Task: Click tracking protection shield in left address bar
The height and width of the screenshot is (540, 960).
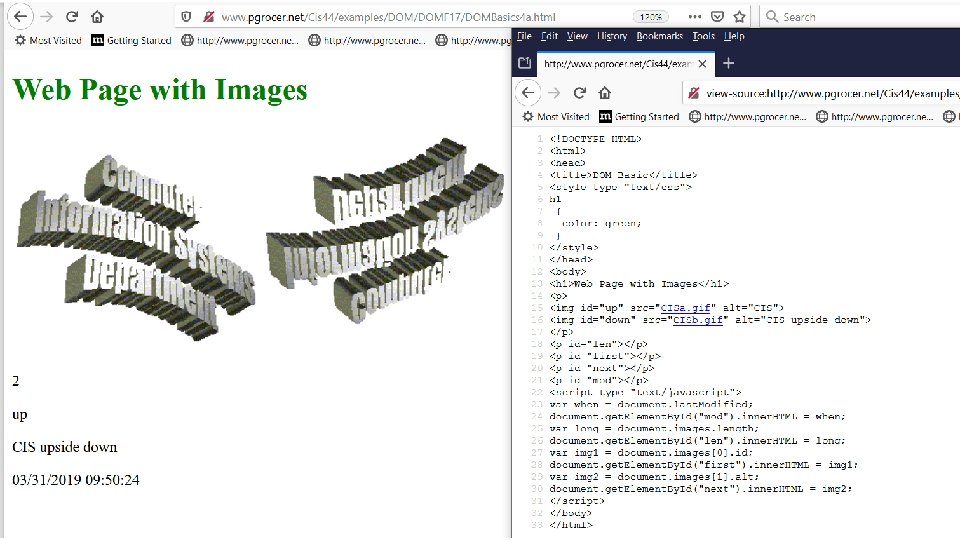Action: coord(187,17)
